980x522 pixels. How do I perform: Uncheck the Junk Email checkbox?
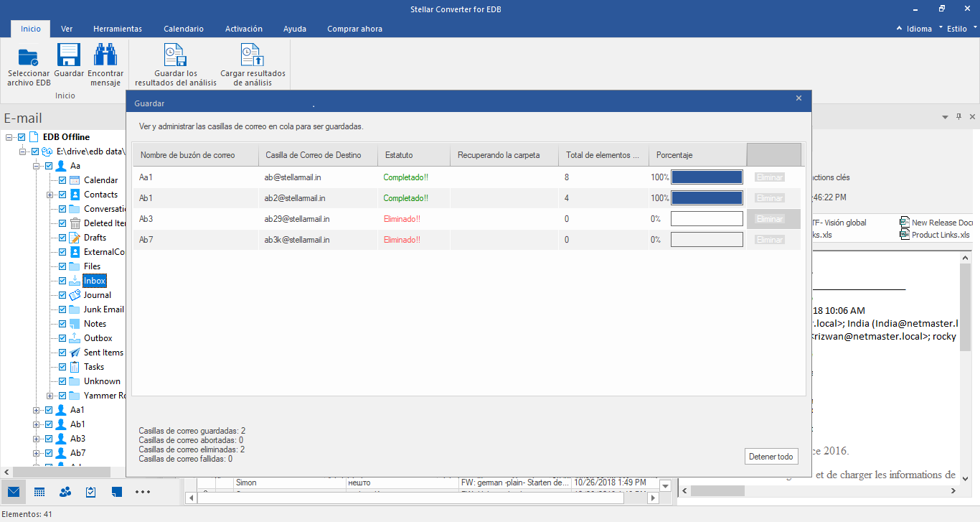tap(62, 309)
